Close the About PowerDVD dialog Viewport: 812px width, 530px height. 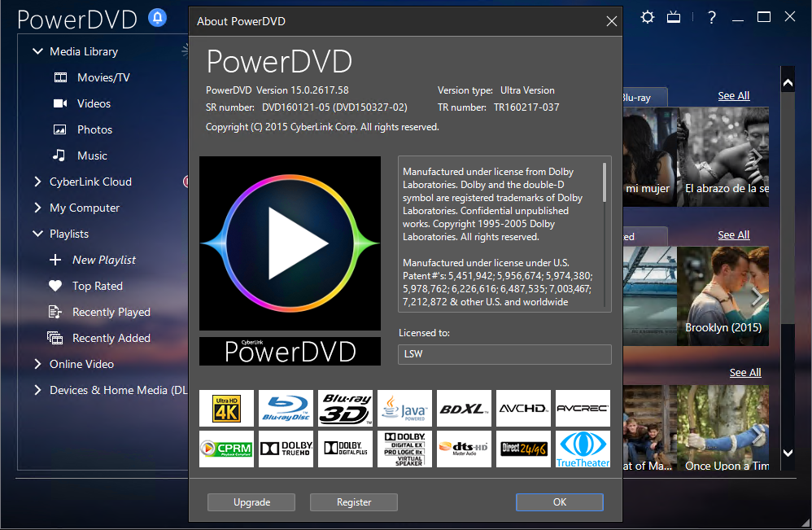[x=612, y=21]
